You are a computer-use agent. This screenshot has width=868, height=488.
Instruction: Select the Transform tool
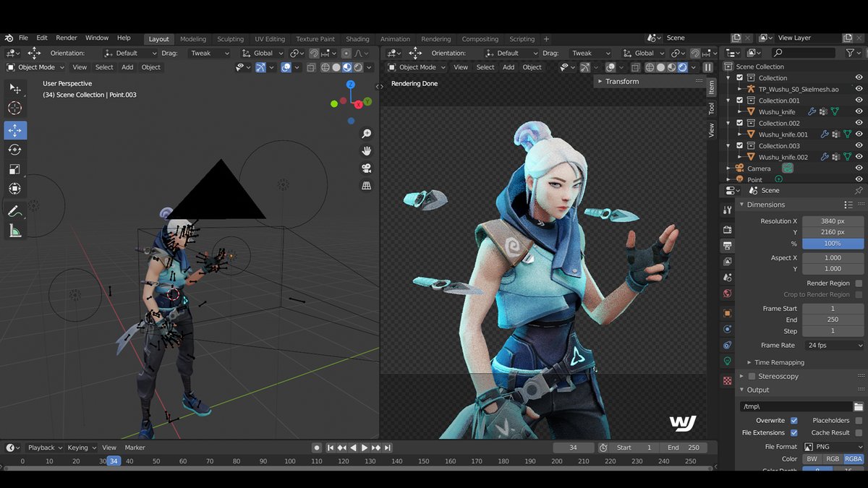click(15, 189)
